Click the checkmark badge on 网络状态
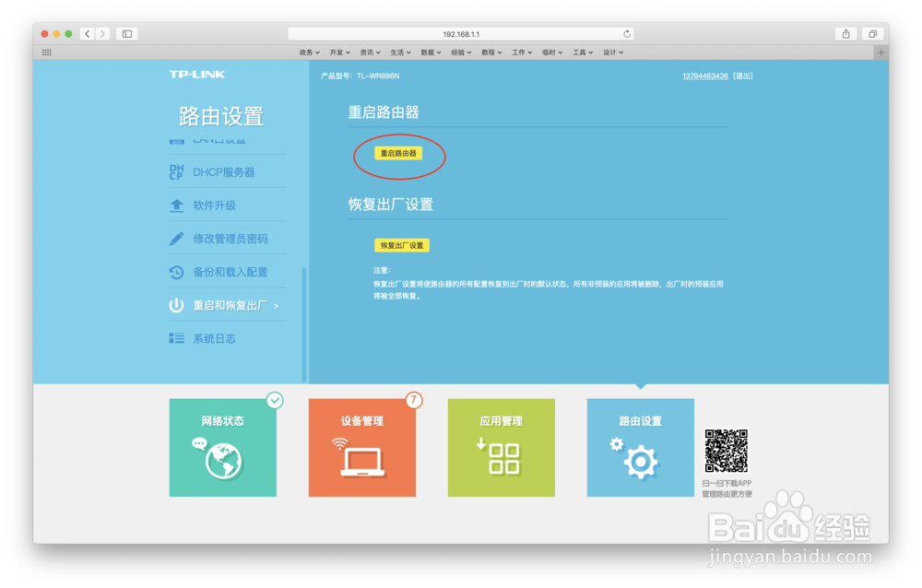This screenshot has width=922, height=588. click(275, 400)
